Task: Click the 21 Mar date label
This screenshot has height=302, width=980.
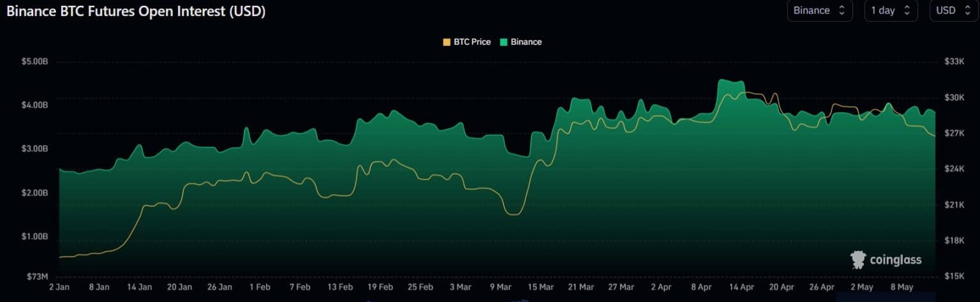Action: click(581, 287)
